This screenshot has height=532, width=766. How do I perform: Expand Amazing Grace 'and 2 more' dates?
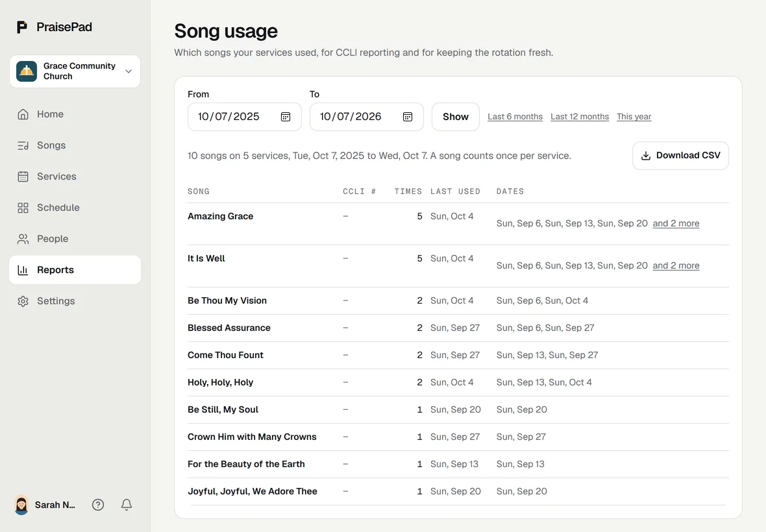[x=676, y=224]
